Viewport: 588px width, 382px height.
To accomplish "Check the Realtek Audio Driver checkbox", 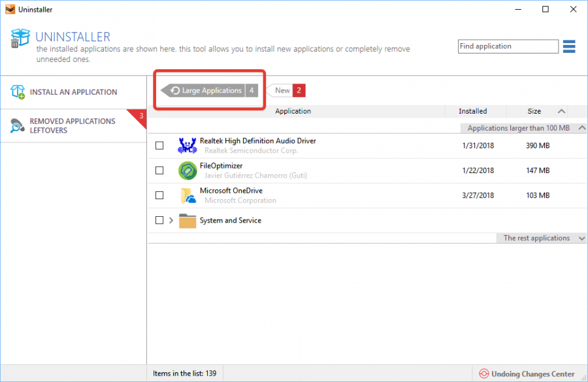I will pos(159,145).
